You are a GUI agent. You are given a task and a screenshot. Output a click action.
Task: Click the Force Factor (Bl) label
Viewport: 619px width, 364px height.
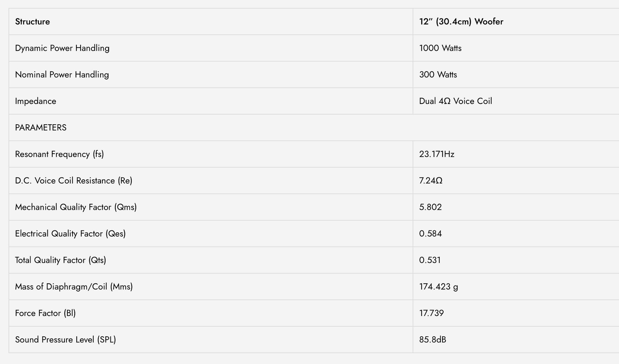point(45,313)
